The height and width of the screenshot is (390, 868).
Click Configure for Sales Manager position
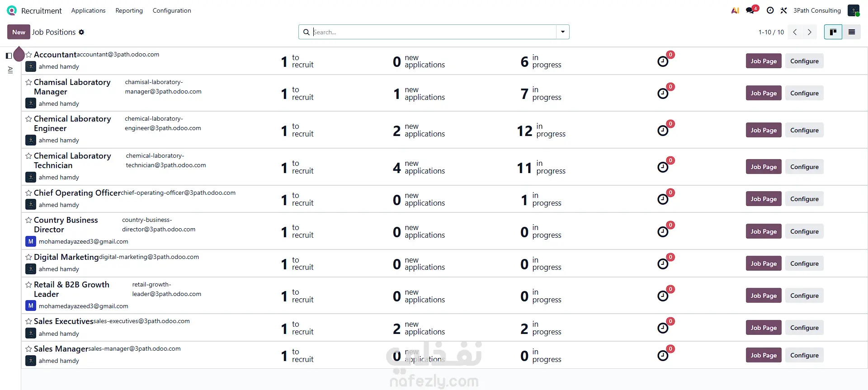pyautogui.click(x=804, y=355)
